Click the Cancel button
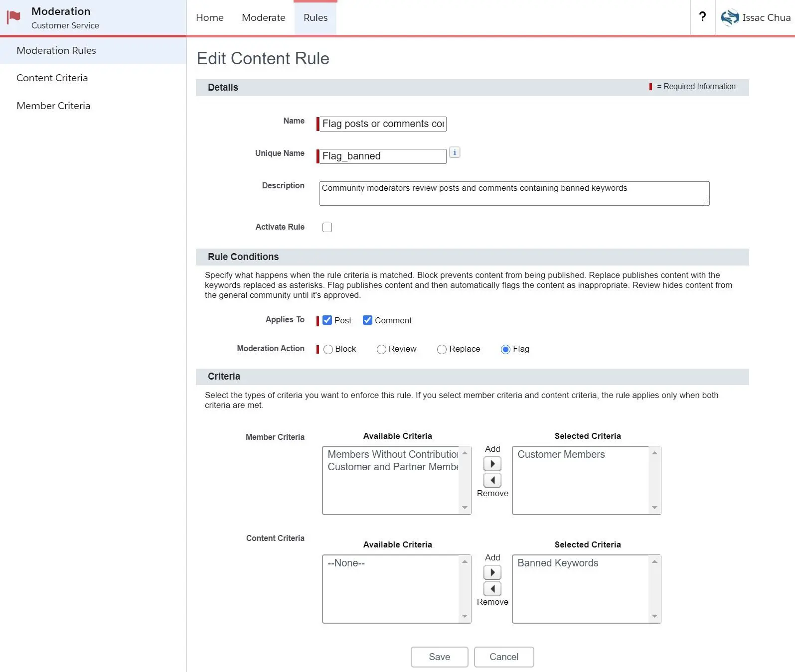This screenshot has width=795, height=672. [x=504, y=657]
